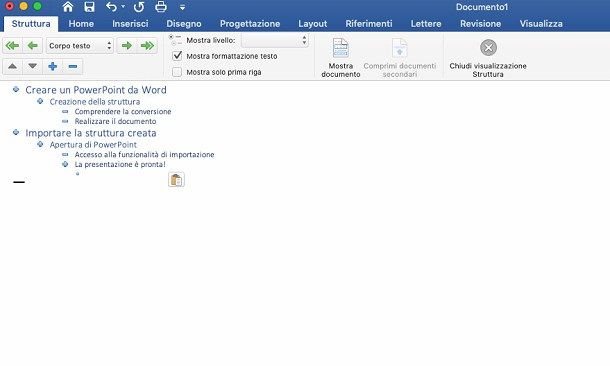Uncheck Mostra formattazione testo
Screen dimensions: 610x366
pos(177,56)
